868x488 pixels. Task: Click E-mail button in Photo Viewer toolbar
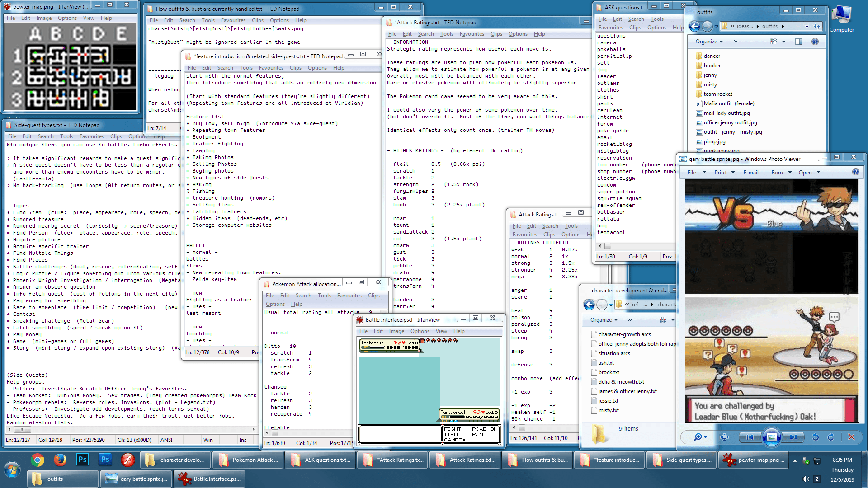coord(751,173)
